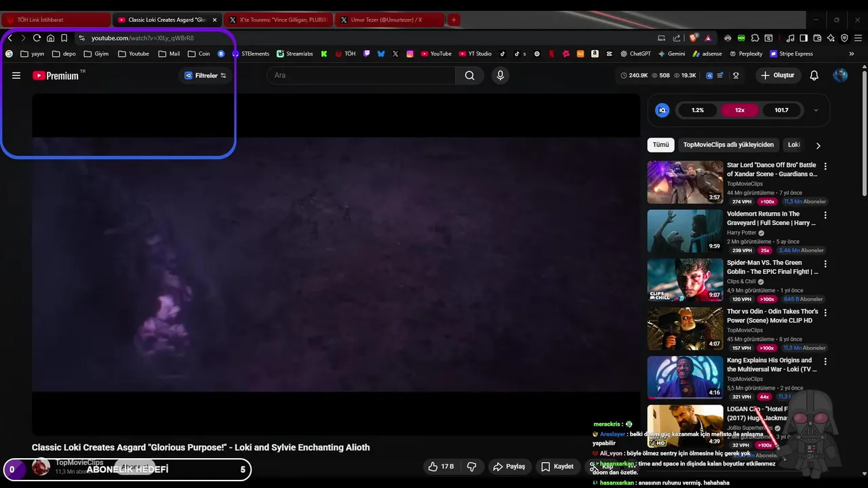Expand the IQ stats panel chevron
The image size is (868, 488).
pos(816,110)
